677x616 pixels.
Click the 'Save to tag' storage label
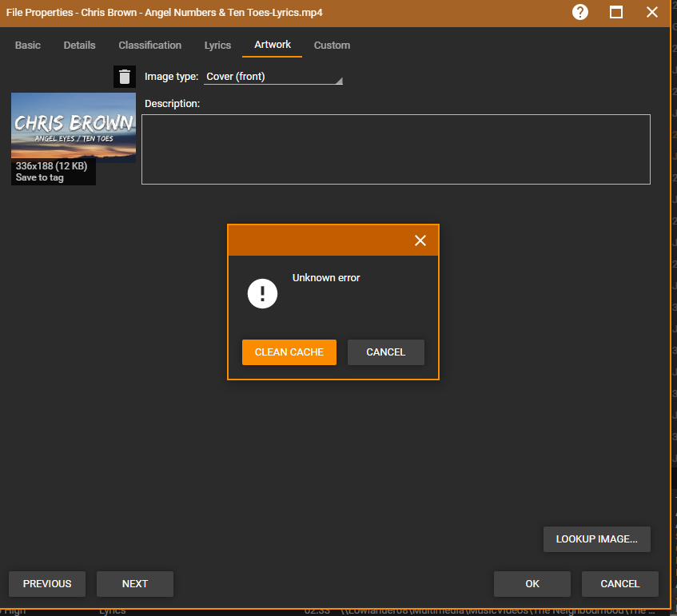(40, 178)
